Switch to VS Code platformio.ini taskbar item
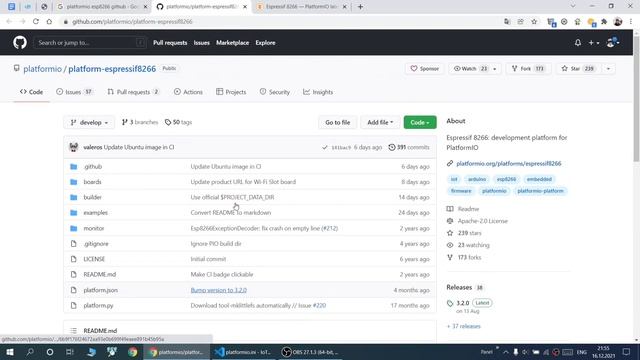The width and height of the screenshot is (640, 360). (243, 352)
